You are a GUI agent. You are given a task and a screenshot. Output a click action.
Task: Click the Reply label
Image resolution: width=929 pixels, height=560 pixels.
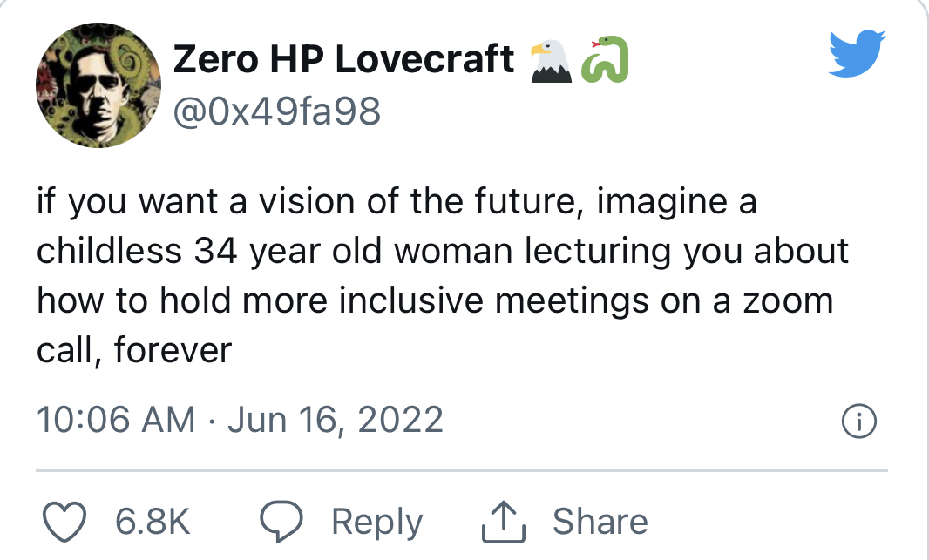pyautogui.click(x=376, y=522)
